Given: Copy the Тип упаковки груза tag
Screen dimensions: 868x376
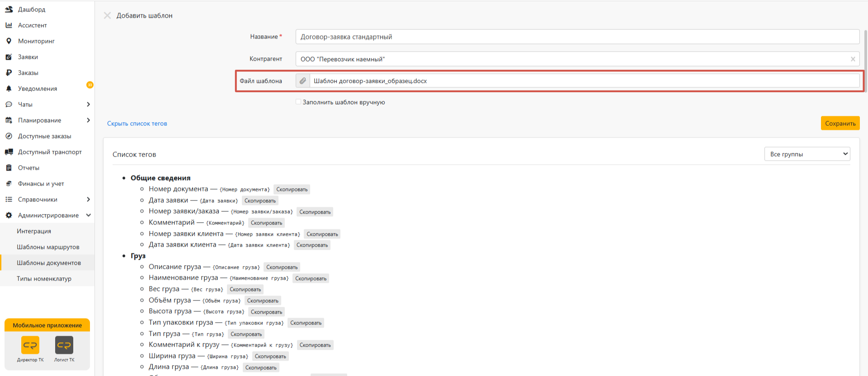Looking at the screenshot, I should click(x=306, y=323).
